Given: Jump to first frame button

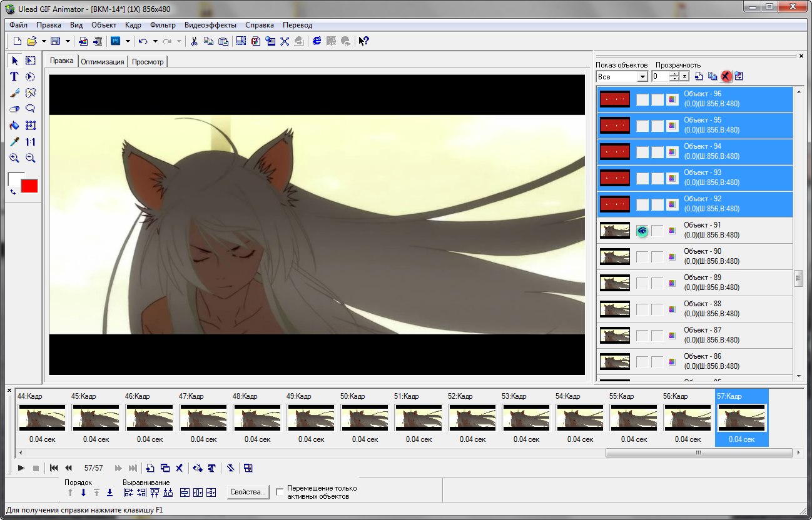Looking at the screenshot, I should coord(54,467).
